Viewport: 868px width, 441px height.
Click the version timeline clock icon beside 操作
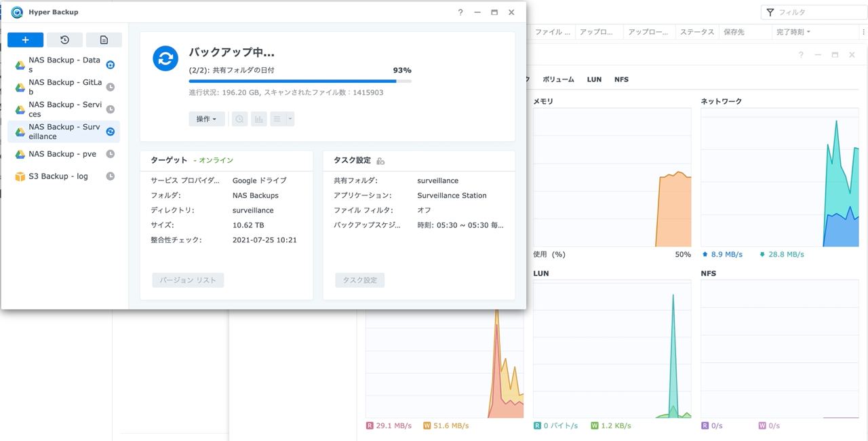pyautogui.click(x=240, y=119)
